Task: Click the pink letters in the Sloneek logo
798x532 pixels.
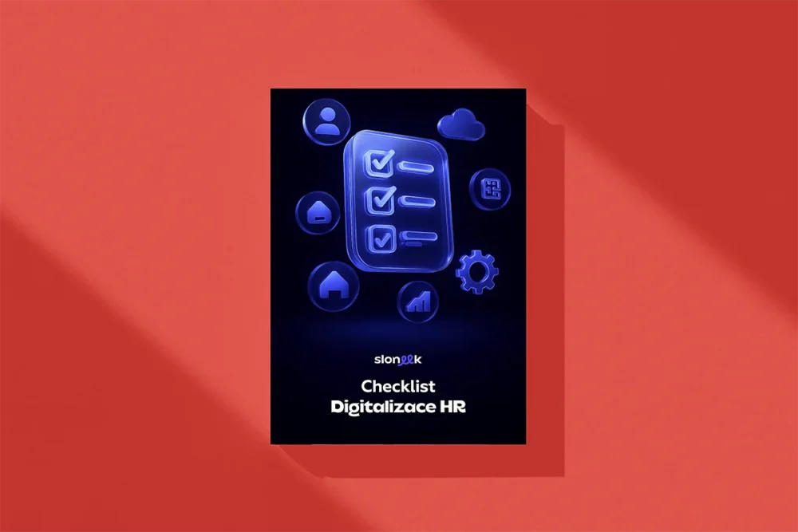Action: pyautogui.click(x=405, y=360)
